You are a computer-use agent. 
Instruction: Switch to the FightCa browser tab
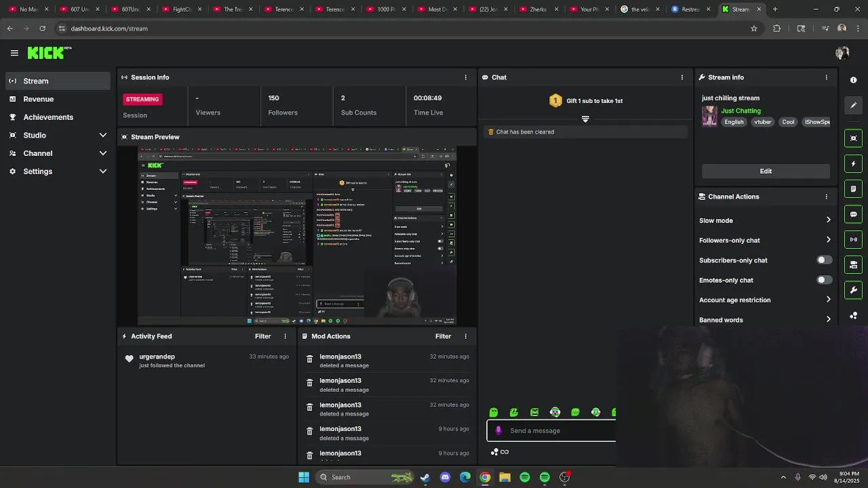click(x=182, y=9)
